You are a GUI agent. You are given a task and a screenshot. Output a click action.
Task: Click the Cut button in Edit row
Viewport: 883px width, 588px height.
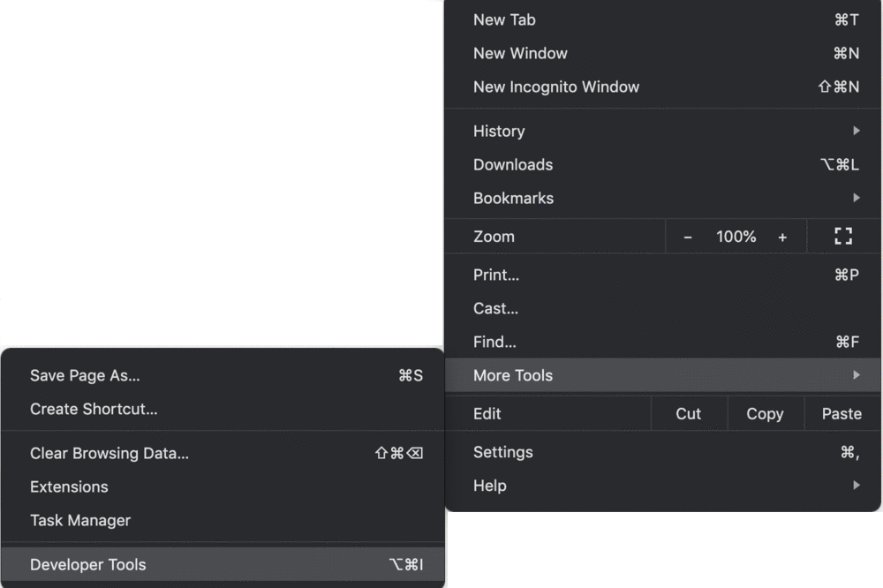point(688,413)
